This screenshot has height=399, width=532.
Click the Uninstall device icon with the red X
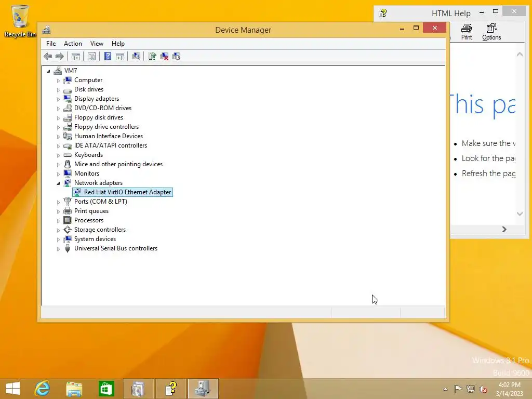coord(164,56)
